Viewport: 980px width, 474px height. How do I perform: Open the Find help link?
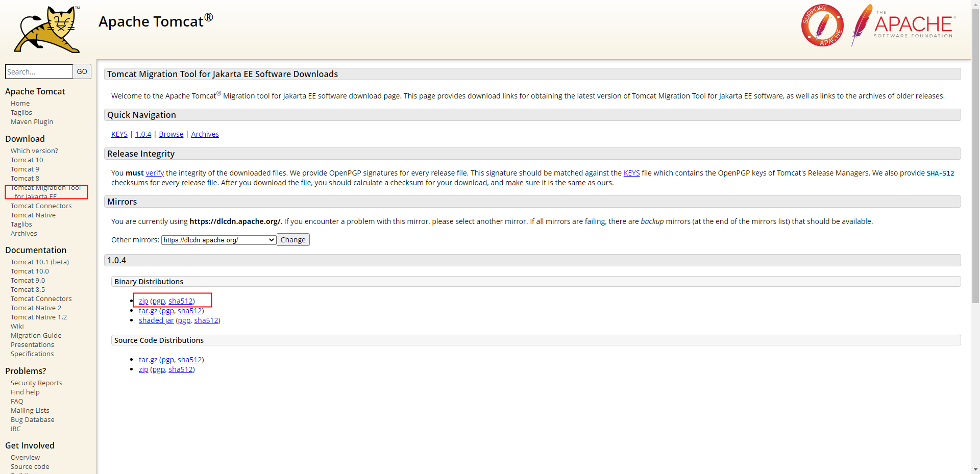click(25, 392)
